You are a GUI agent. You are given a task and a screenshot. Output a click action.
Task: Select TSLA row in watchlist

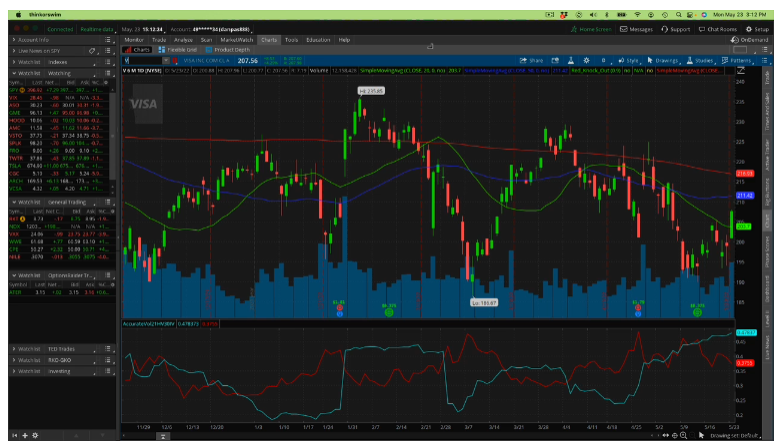[59, 166]
